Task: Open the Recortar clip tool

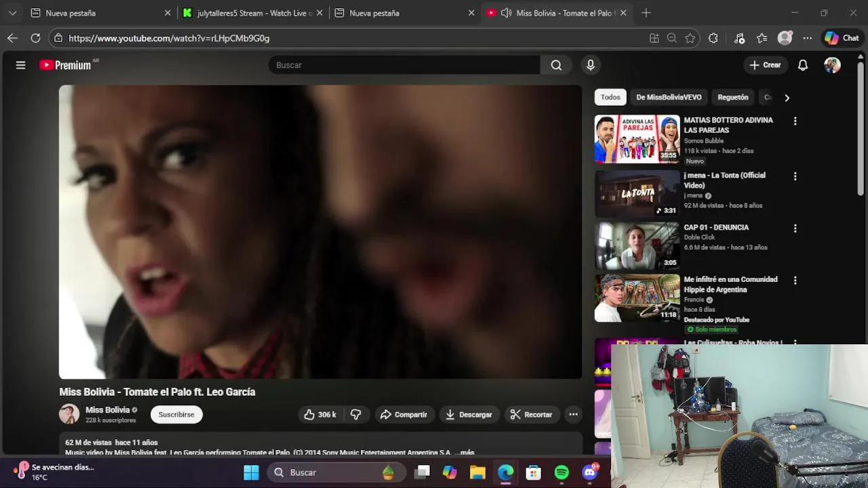Action: coord(531,415)
